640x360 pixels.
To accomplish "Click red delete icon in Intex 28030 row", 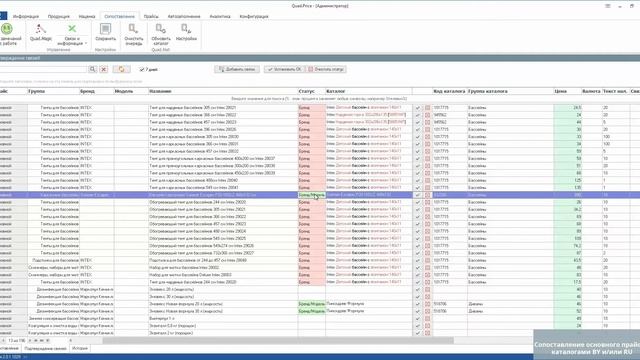I will 427,137.
